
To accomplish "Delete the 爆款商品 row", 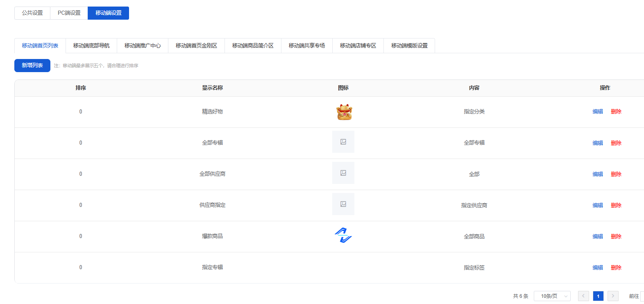I will 616,236.
